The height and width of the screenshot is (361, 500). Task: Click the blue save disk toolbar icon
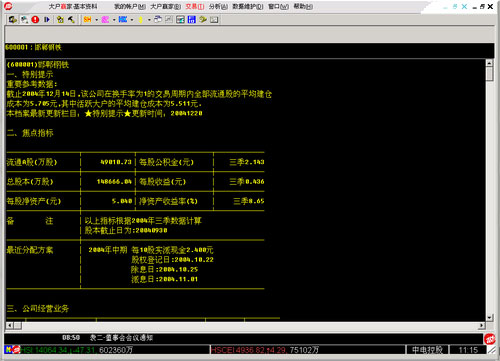pos(192,20)
